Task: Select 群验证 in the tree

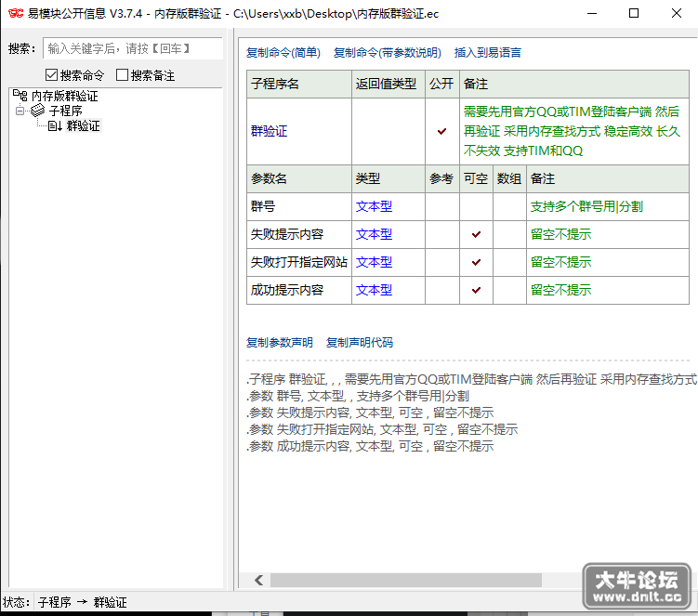Action: 84,126
